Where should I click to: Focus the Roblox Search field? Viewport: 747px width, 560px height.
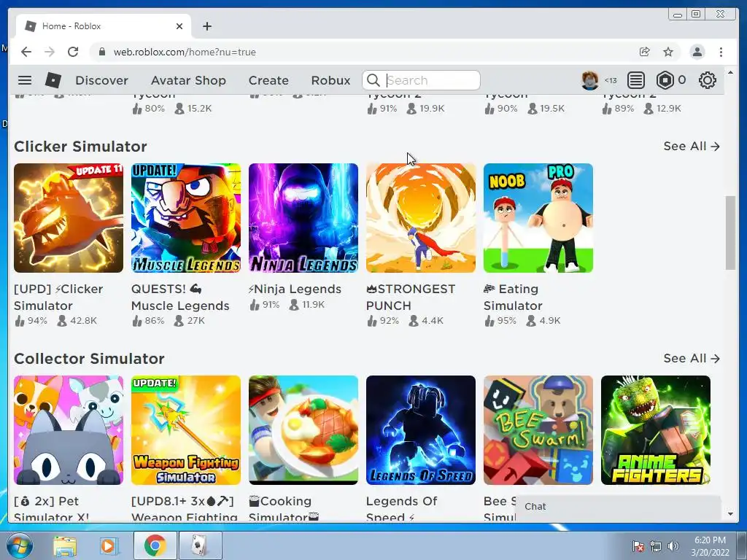pyautogui.click(x=421, y=80)
